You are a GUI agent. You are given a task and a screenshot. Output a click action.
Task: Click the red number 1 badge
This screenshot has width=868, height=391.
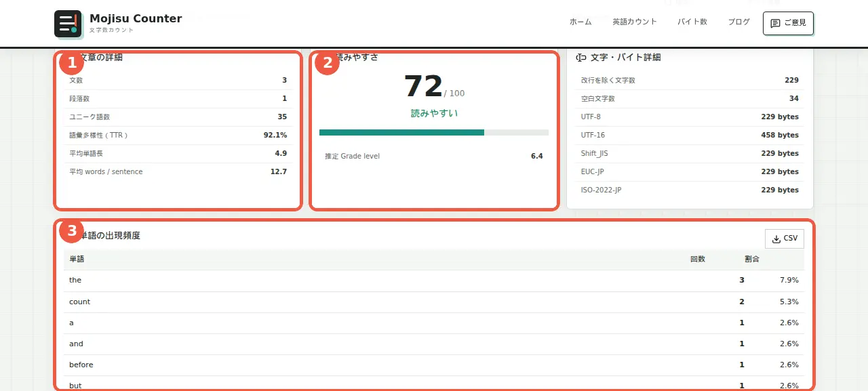click(x=72, y=63)
